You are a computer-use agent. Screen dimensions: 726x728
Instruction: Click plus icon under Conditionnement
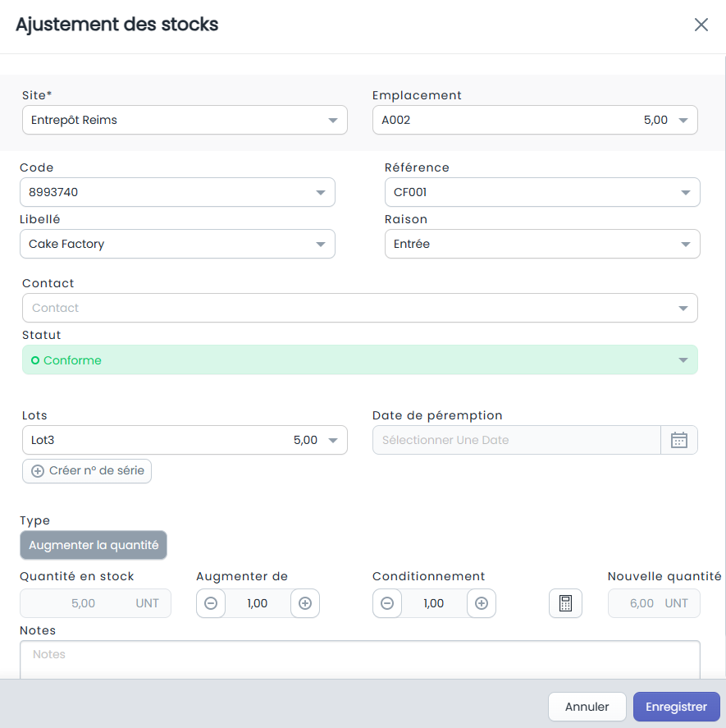[x=482, y=603]
